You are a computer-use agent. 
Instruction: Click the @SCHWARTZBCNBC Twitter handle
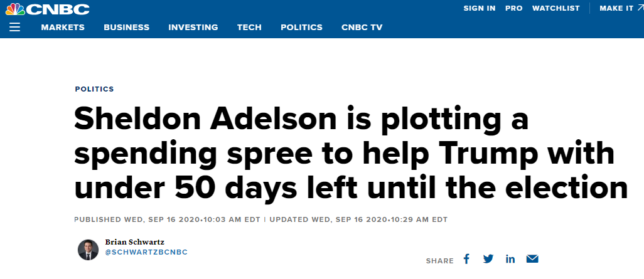point(146,252)
